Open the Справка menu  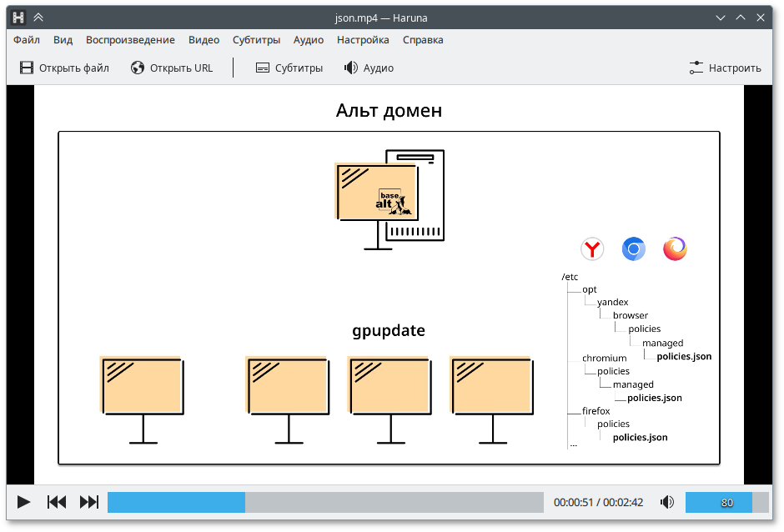(423, 40)
